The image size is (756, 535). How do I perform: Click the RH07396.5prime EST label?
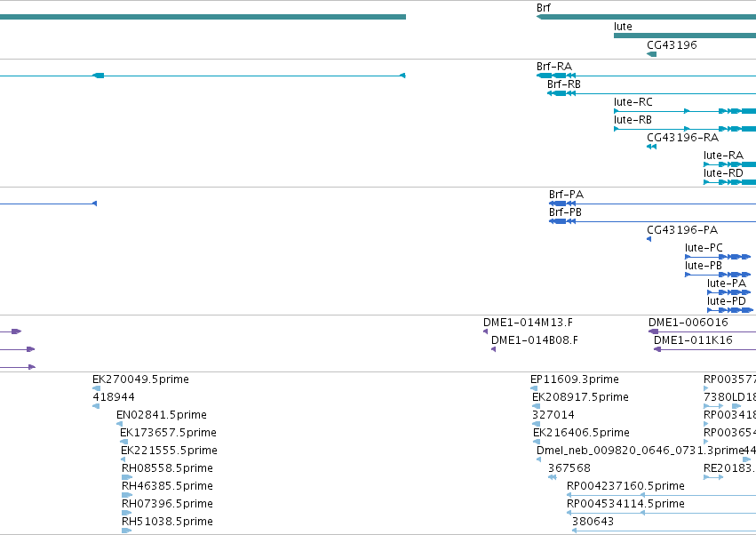(167, 504)
